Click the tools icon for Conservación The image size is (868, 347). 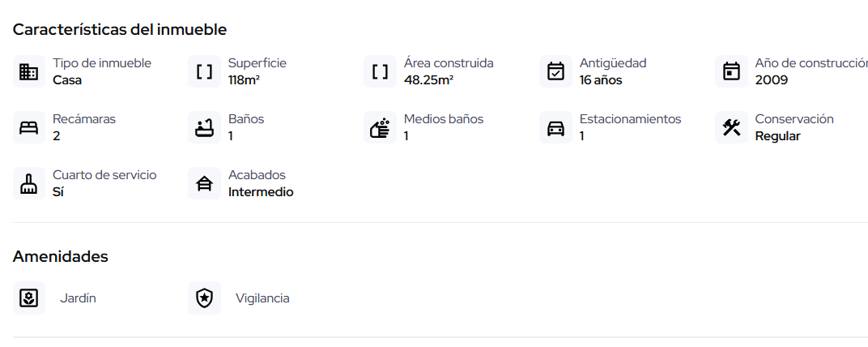pyautogui.click(x=731, y=127)
